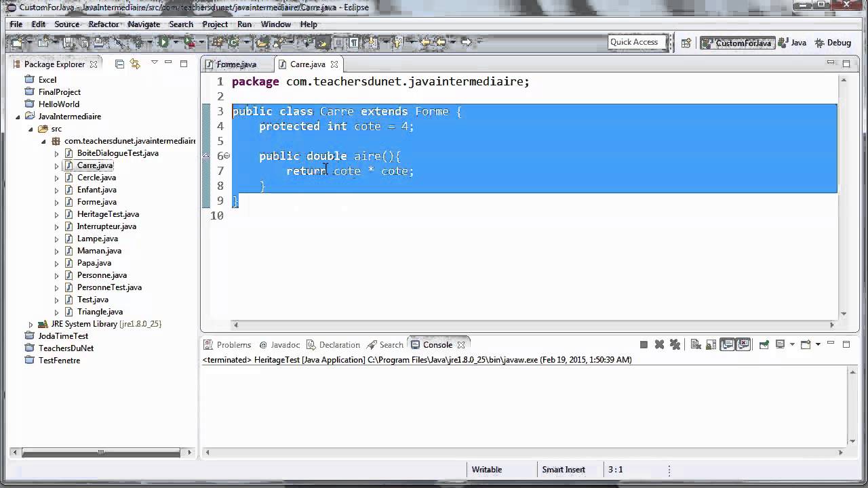Image resolution: width=868 pixels, height=488 pixels.
Task: Collapse com.teachersdunet.javaintermediaire package node
Action: [x=44, y=141]
